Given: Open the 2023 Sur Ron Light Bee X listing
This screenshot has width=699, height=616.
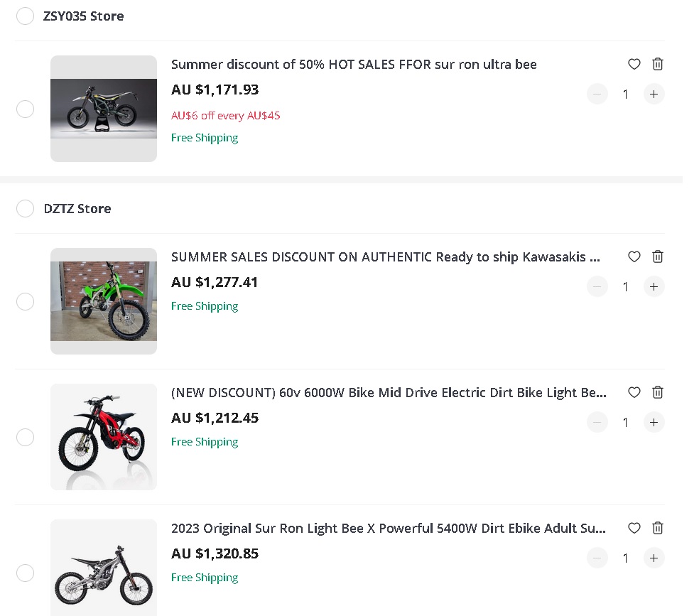Looking at the screenshot, I should pyautogui.click(x=388, y=528).
